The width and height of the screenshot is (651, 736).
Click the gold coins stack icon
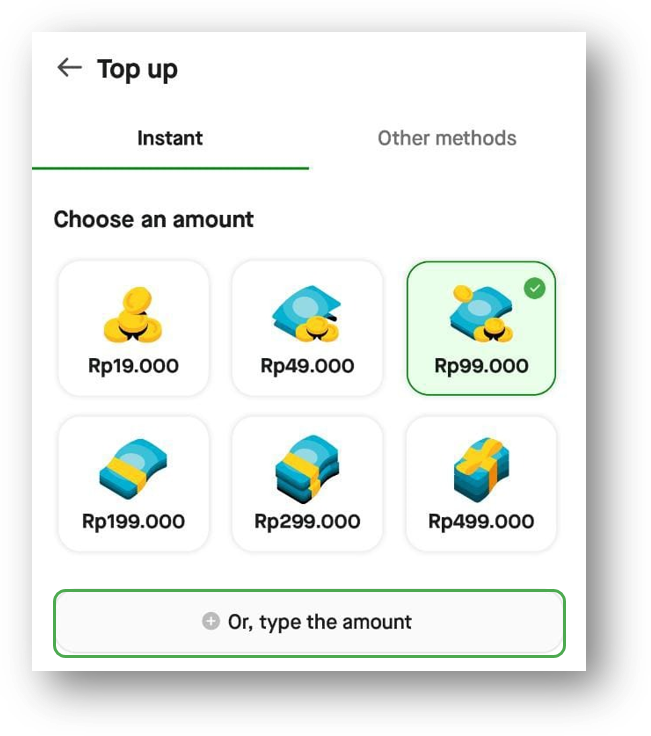tap(133, 314)
